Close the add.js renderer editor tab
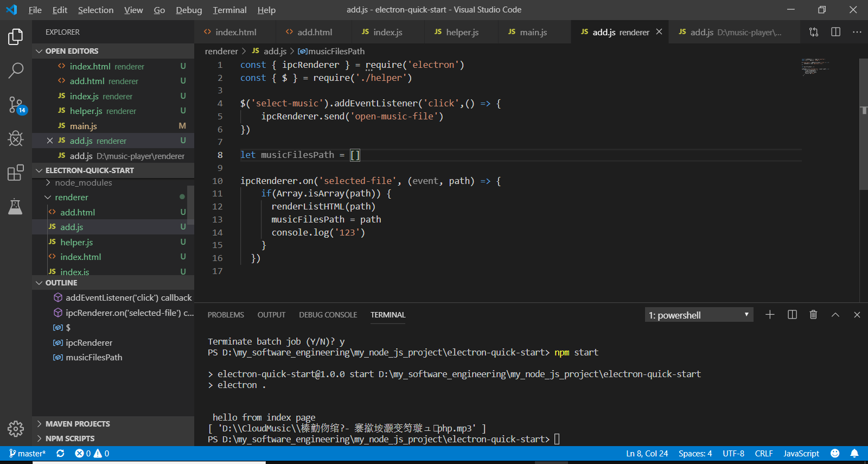This screenshot has width=868, height=464. pos(659,32)
